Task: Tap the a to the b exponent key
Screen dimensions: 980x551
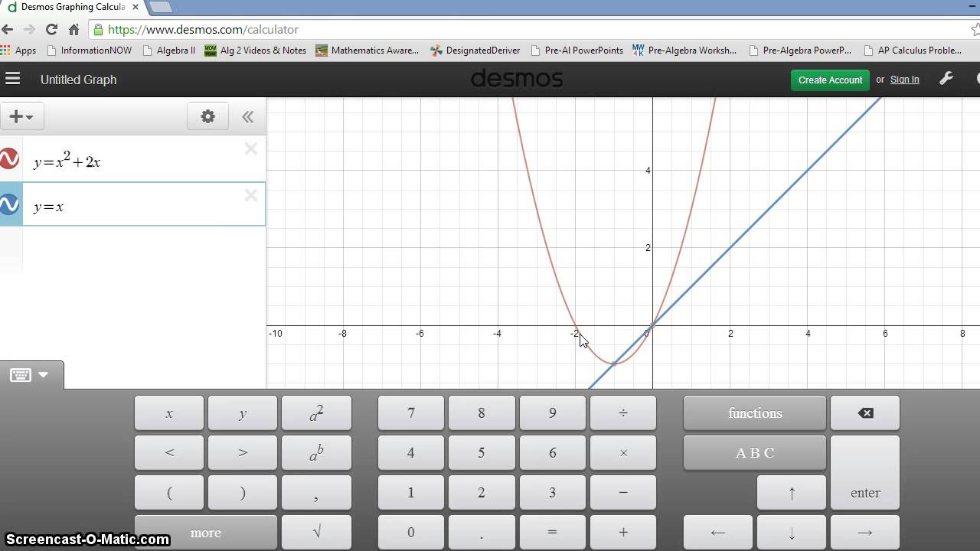Action: (x=316, y=453)
